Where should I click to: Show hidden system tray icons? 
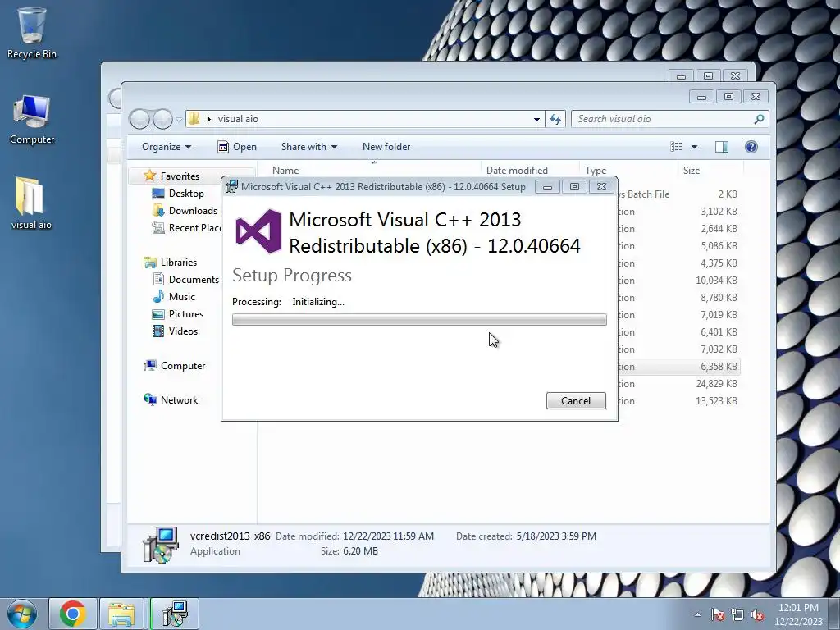(697, 614)
